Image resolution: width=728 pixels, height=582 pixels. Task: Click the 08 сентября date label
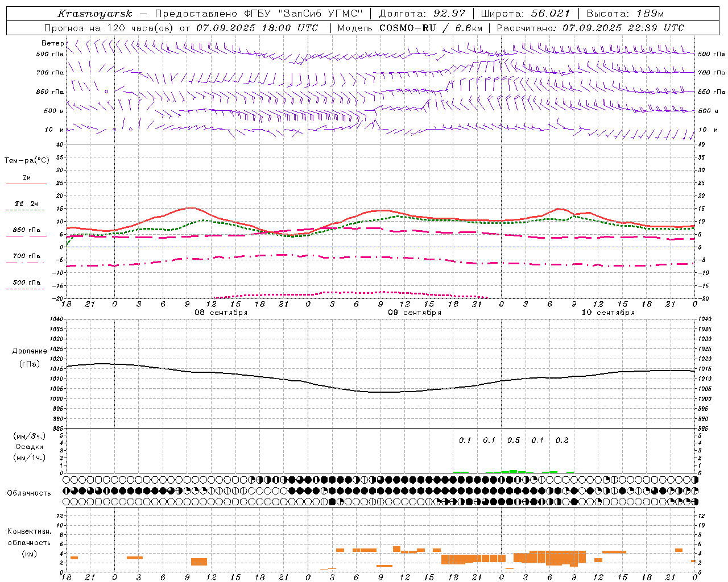point(221,313)
